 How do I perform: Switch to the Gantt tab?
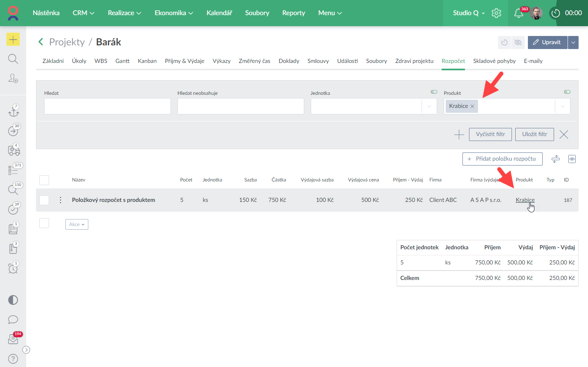[x=122, y=61]
